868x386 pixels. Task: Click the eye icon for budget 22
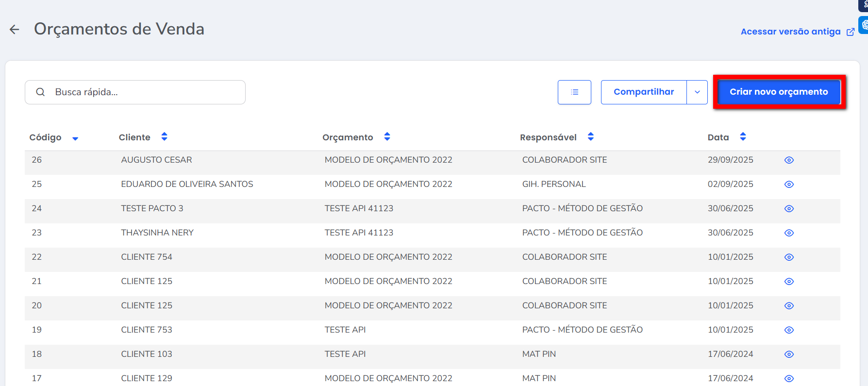point(789,257)
